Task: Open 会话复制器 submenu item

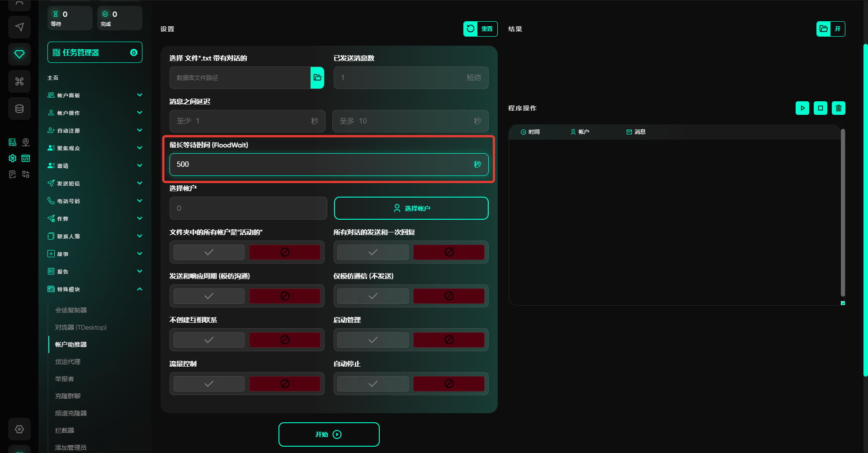Action: click(x=71, y=310)
